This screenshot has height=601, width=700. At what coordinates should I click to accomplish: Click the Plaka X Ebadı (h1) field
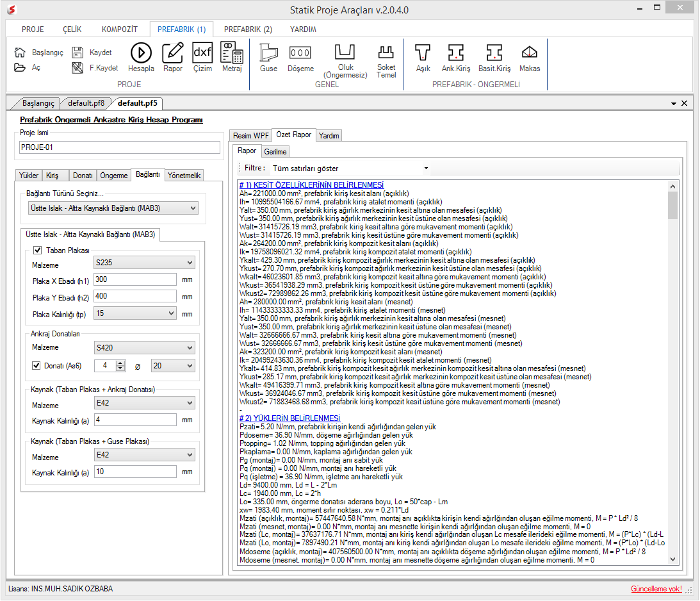point(135,279)
